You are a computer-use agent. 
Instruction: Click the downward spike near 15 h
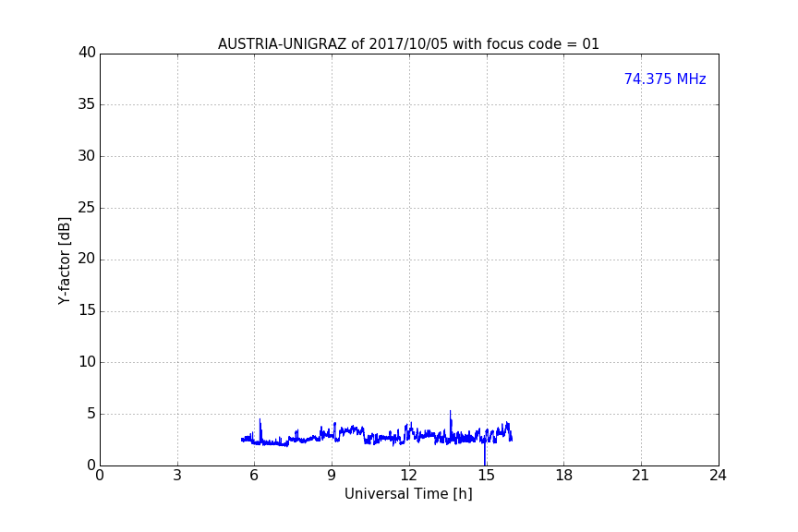tap(485, 454)
